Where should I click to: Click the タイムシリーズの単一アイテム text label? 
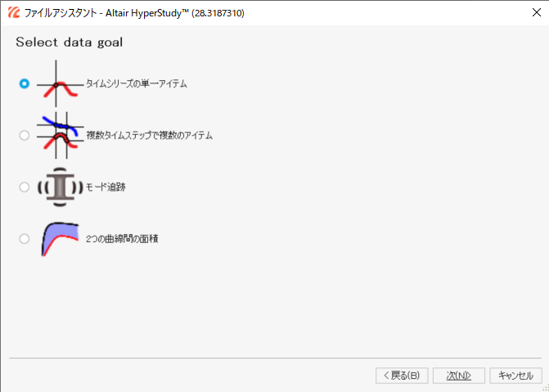tap(137, 83)
